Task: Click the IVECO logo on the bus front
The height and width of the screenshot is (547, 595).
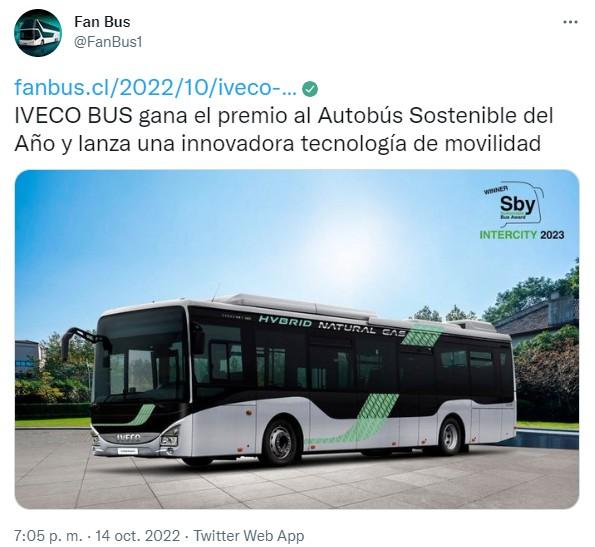Action: [128, 437]
